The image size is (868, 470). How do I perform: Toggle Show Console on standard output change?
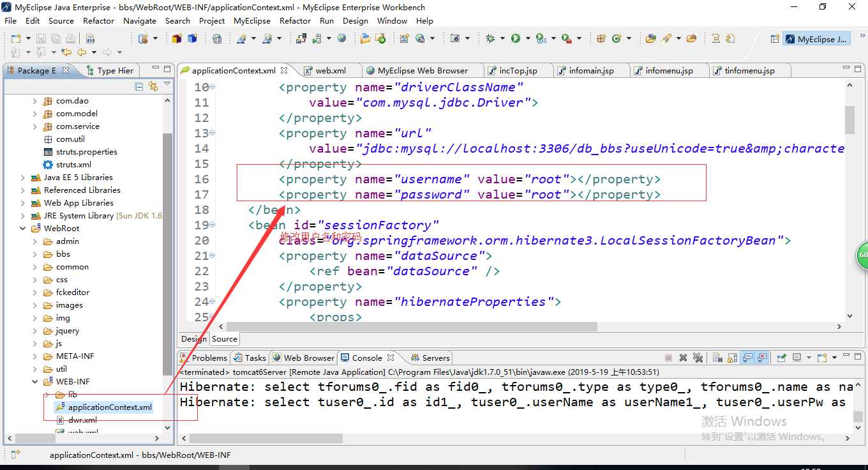747,358
